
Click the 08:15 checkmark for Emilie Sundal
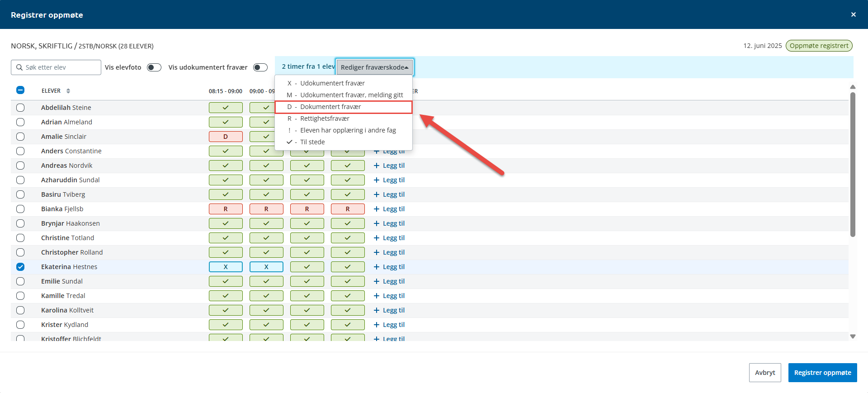(x=226, y=281)
